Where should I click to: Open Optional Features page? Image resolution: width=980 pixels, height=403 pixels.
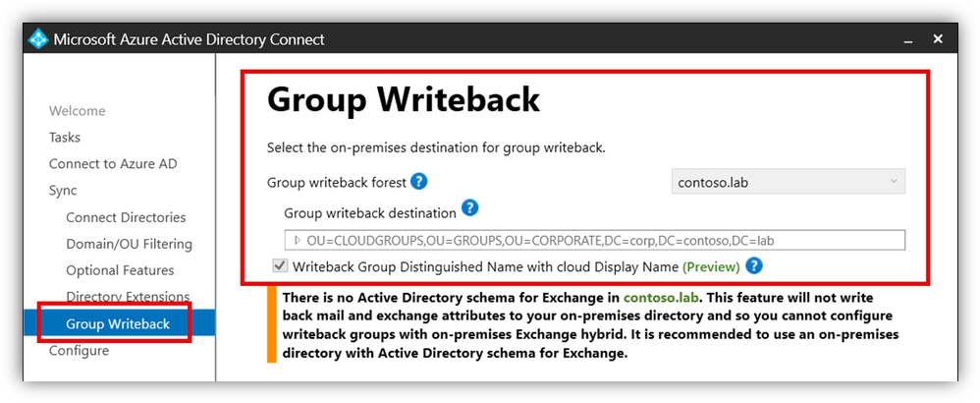click(x=121, y=270)
